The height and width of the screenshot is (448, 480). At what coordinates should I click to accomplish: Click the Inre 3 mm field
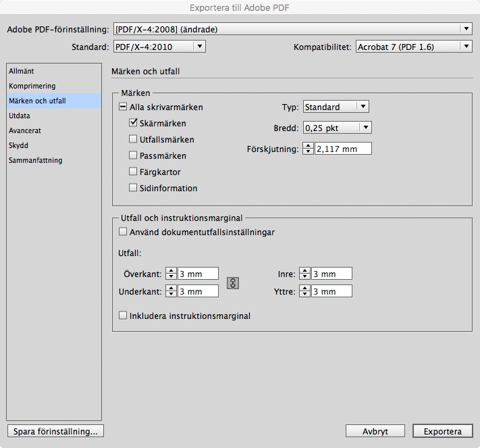point(332,274)
